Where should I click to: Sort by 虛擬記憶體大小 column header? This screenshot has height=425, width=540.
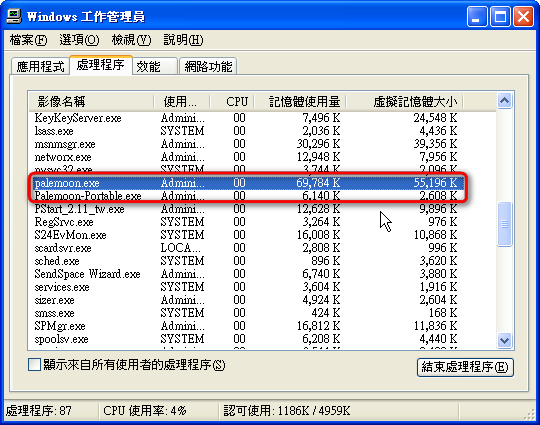coord(404,102)
